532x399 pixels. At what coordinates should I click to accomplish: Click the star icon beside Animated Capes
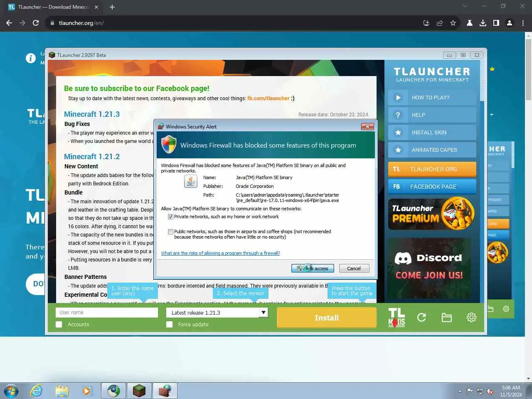(x=398, y=150)
